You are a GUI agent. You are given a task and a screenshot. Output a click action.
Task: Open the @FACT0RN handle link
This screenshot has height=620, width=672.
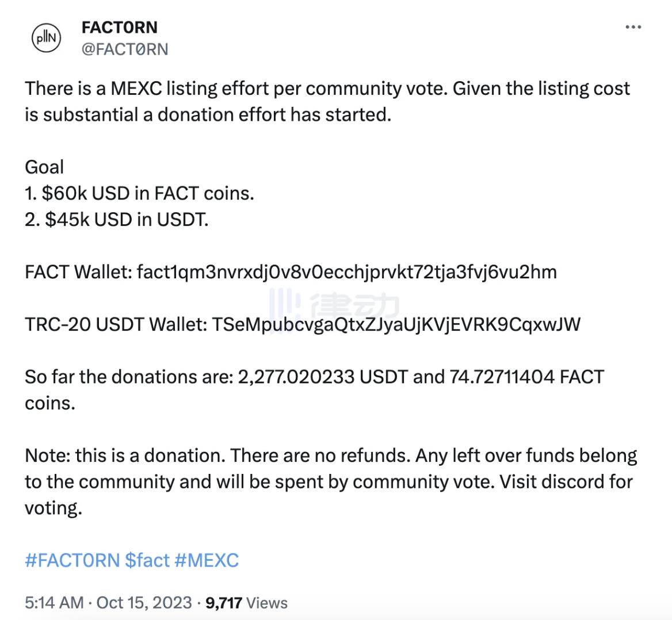coord(125,49)
